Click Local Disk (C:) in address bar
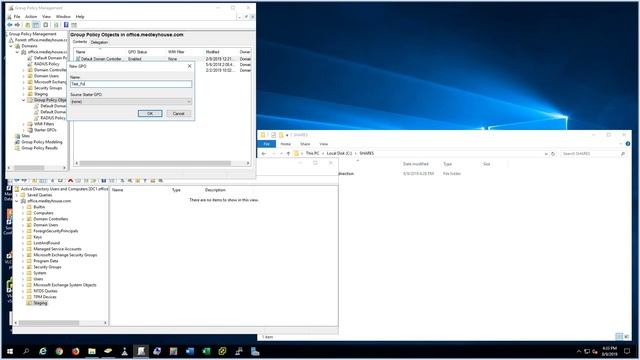 pyautogui.click(x=339, y=153)
